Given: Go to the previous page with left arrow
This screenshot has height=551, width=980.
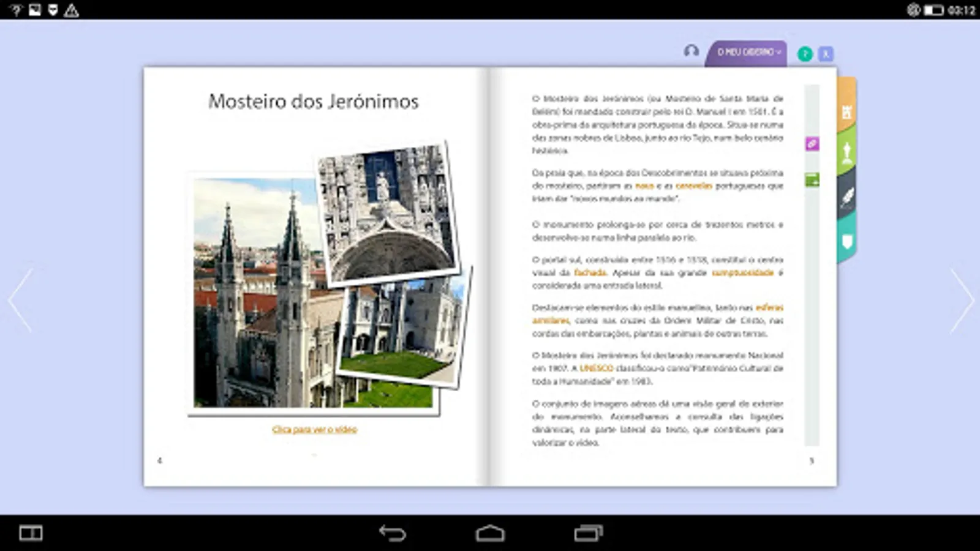Looking at the screenshot, I should click(x=20, y=300).
